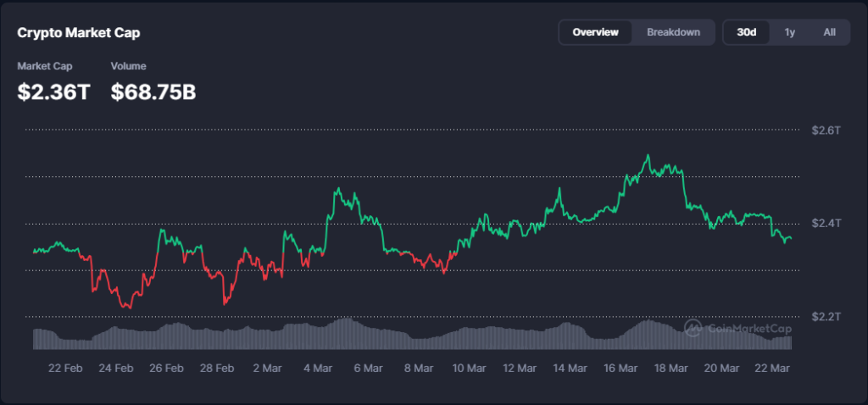Select the 16 Mar date label
Screen dimensions: 868x405
coord(620,369)
